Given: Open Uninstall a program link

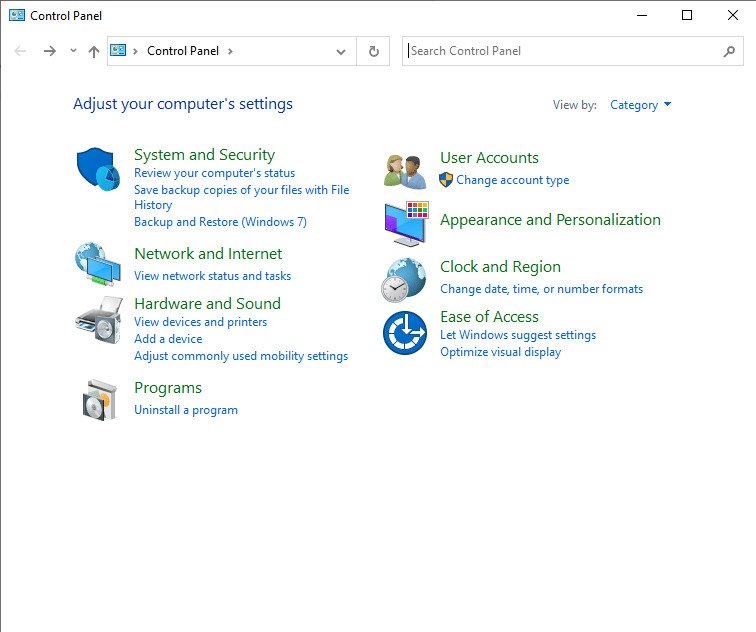Looking at the screenshot, I should click(186, 410).
